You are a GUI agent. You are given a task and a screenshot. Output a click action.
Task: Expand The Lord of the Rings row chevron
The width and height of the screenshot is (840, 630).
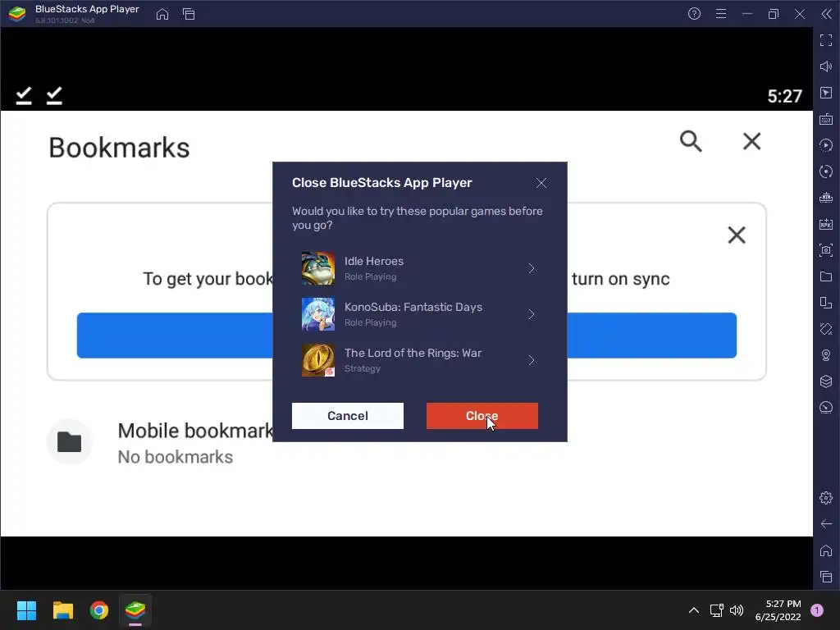(x=532, y=361)
